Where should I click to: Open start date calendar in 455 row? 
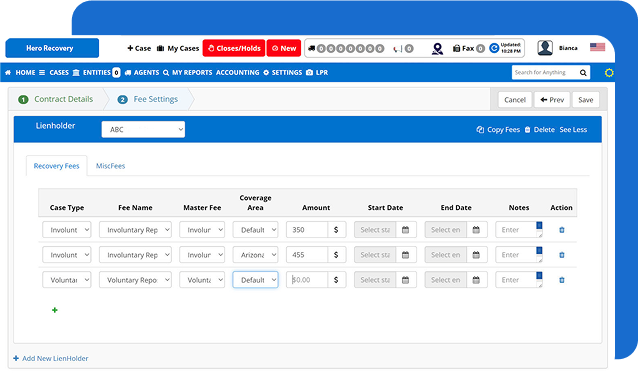[x=405, y=255]
